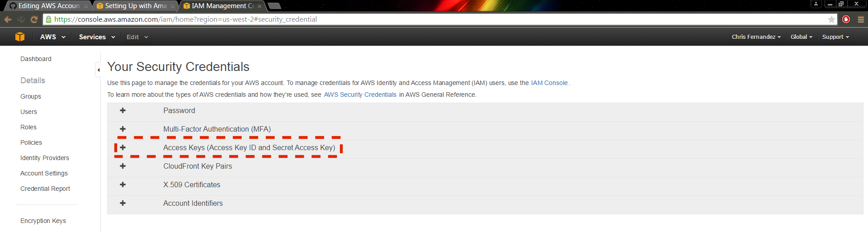This screenshot has height=232, width=868.
Task: Expand Account Identifiers plus icon
Action: pyautogui.click(x=123, y=204)
